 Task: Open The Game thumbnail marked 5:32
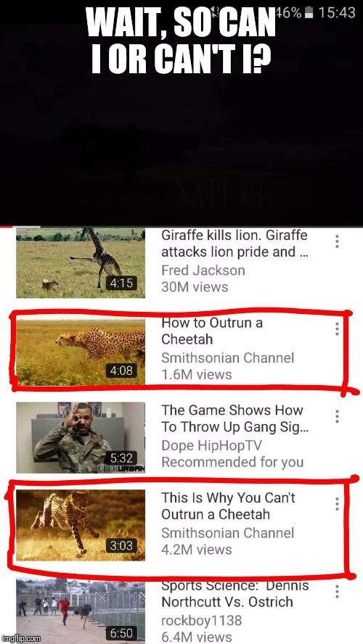[81, 437]
